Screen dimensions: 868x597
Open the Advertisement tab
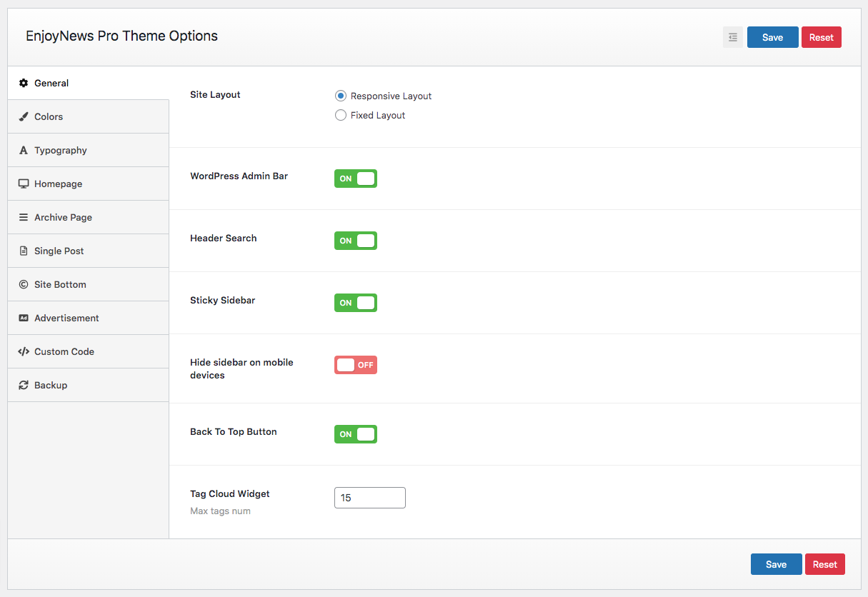89,318
